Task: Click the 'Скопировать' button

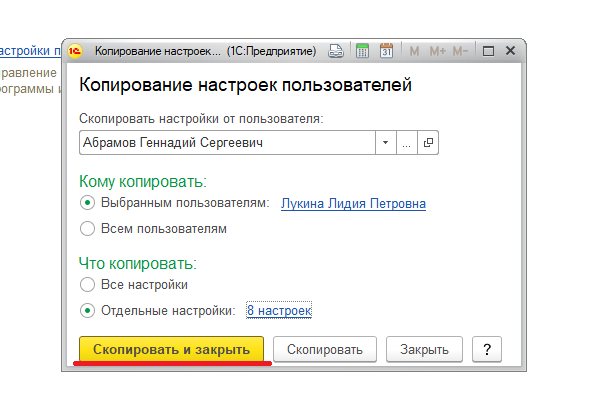Action: point(325,349)
